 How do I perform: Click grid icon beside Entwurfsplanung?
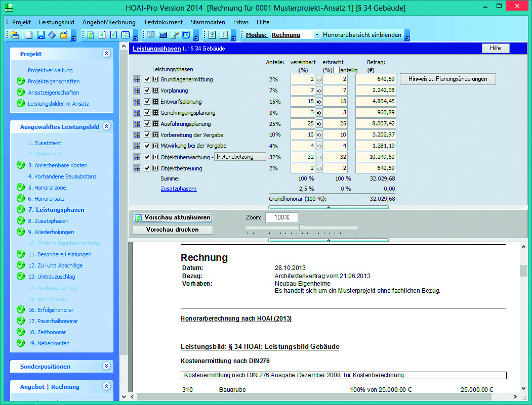[x=137, y=101]
